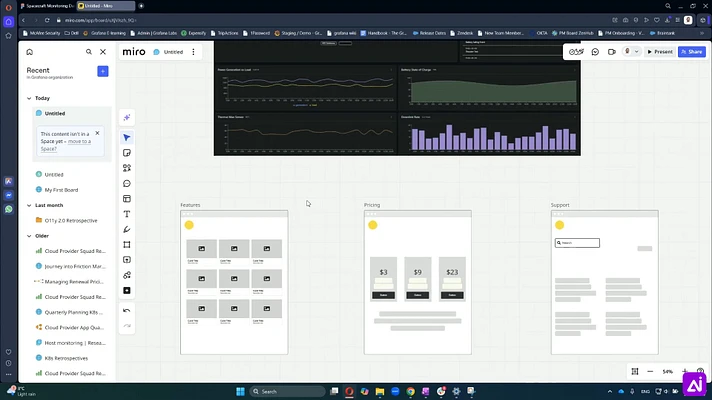Open Miro AI sparkle tool
The width and height of the screenshot is (712, 400).
pyautogui.click(x=127, y=118)
